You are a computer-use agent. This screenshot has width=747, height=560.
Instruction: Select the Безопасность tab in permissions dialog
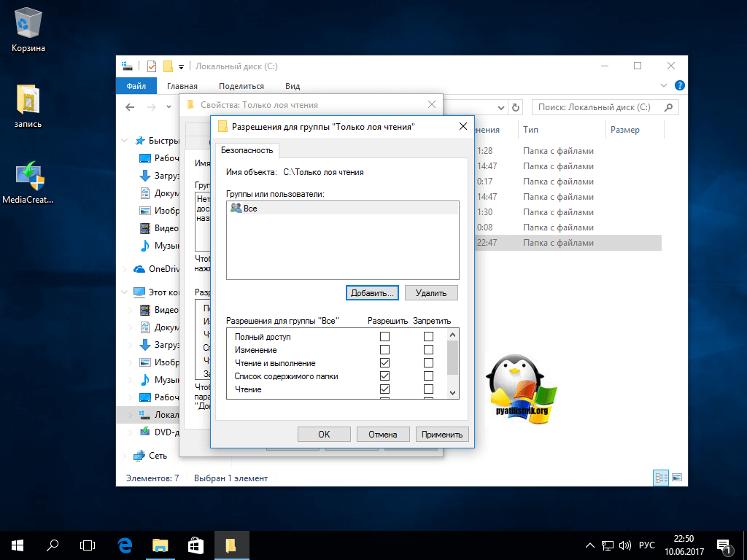point(247,150)
